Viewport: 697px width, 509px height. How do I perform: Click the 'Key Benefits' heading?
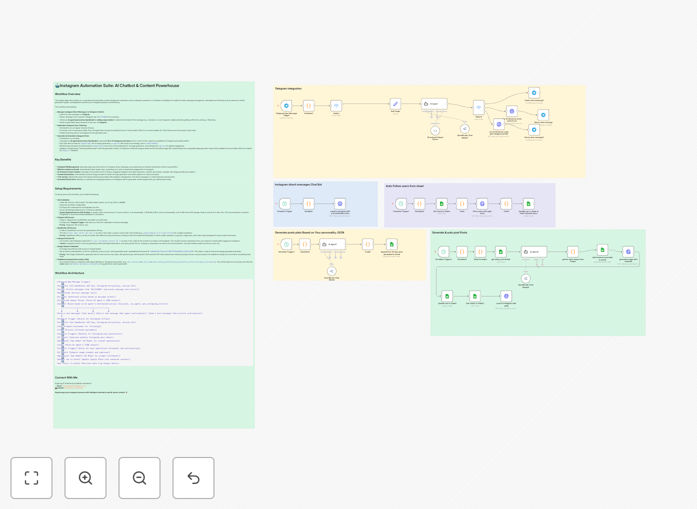point(63,160)
